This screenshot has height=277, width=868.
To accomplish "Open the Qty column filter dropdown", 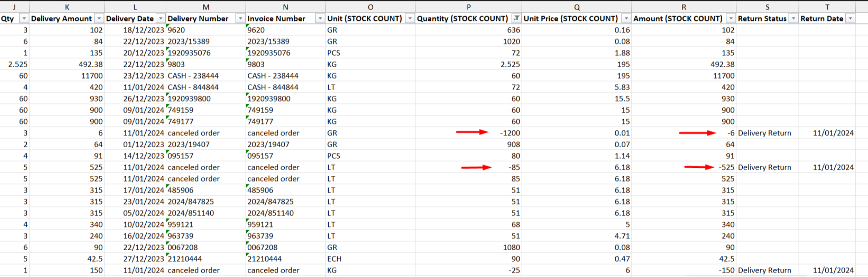I will pos(24,19).
